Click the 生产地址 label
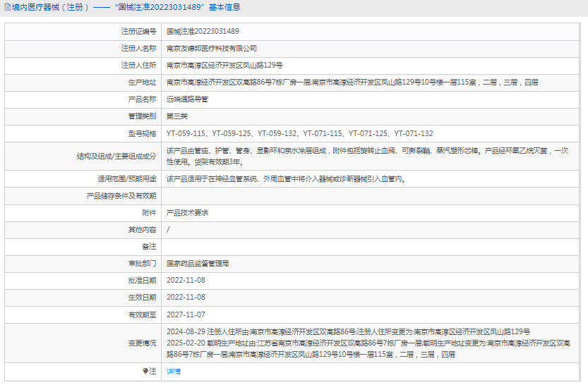The image size is (588, 385). coord(142,82)
